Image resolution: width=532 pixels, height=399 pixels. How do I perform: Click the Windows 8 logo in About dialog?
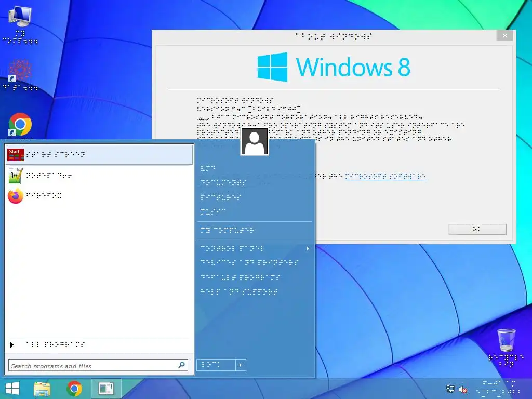pos(334,67)
